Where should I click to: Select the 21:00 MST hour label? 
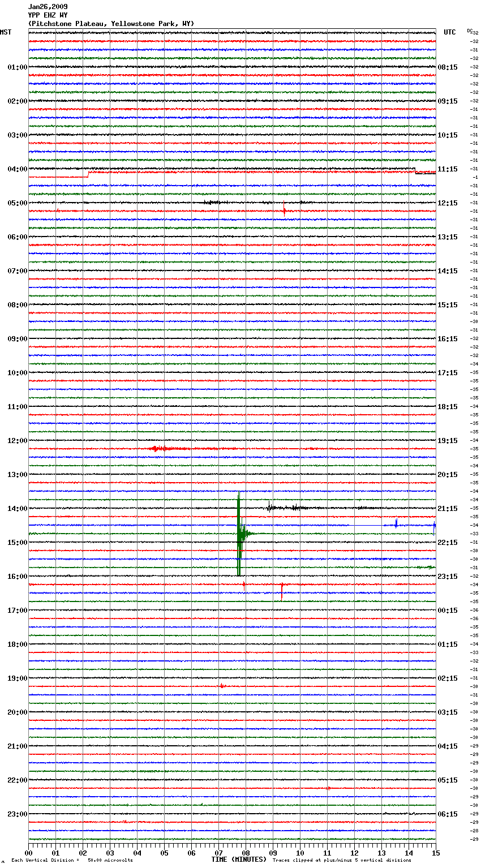click(17, 746)
